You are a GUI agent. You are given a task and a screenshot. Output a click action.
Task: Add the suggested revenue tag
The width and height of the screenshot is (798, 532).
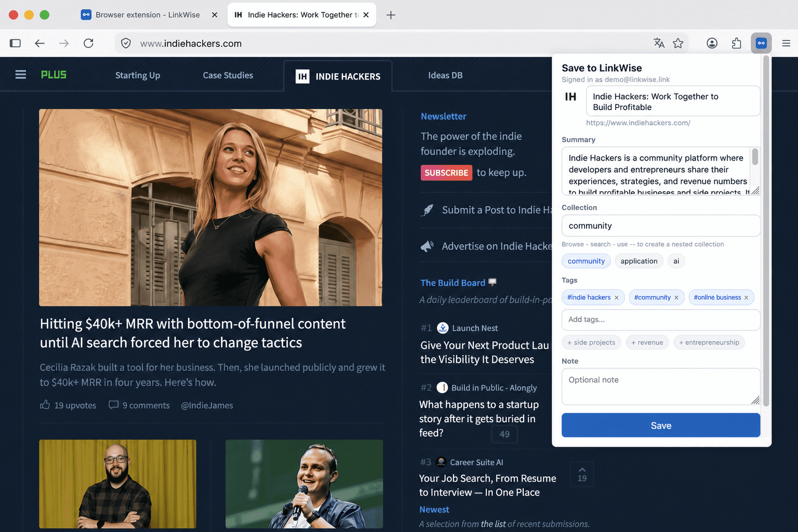tap(647, 342)
